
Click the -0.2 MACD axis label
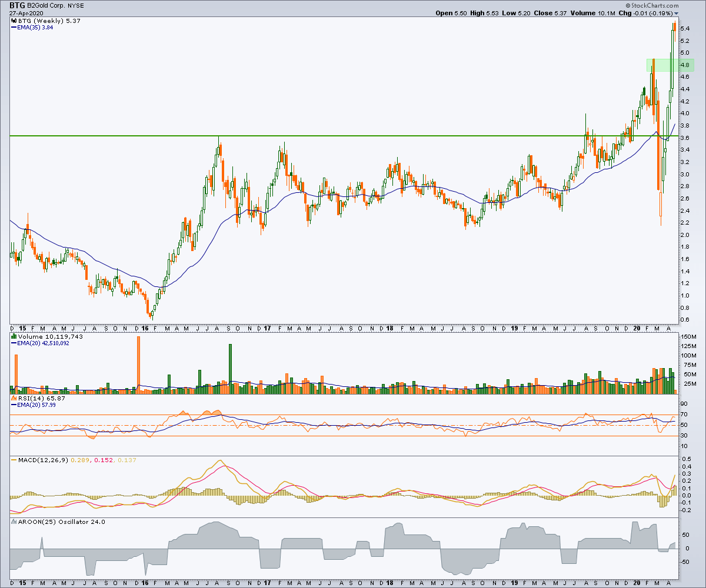[x=685, y=510]
